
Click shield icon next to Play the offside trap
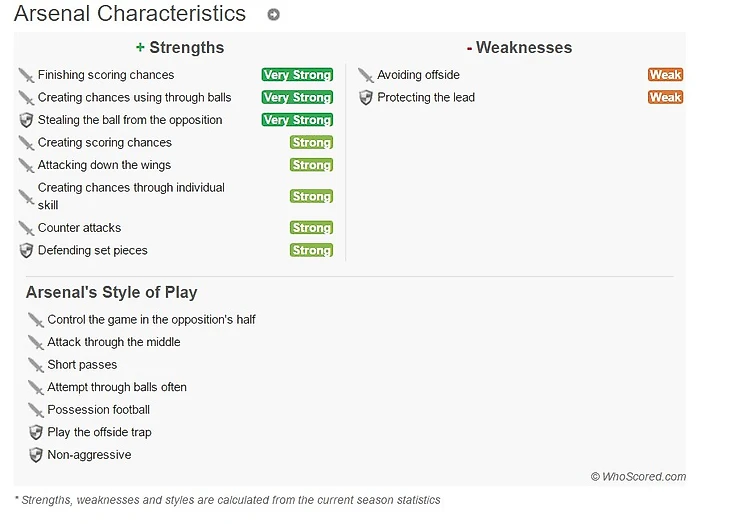click(36, 433)
